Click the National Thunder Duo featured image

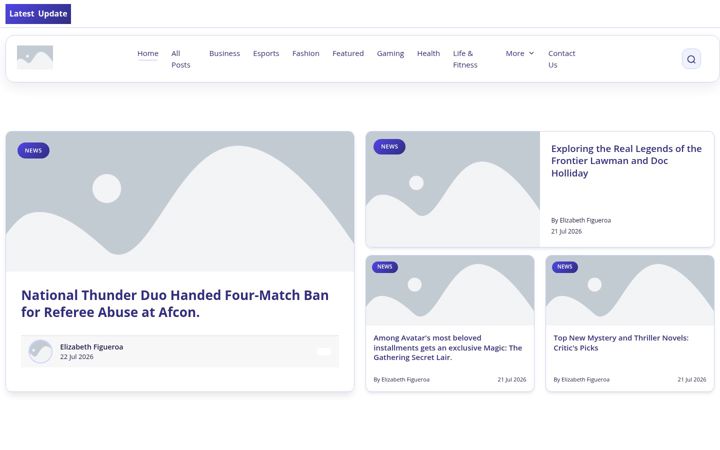[x=180, y=202]
